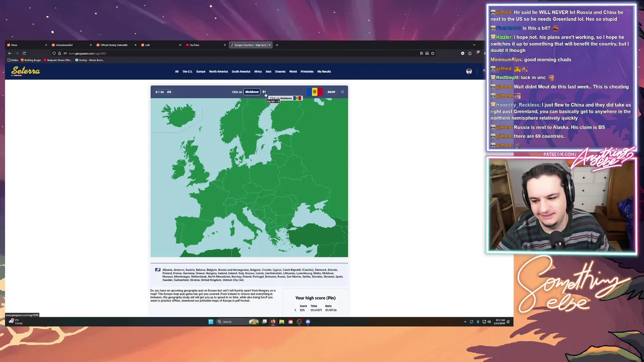Open the user profile avatar on Seterra

469,71
